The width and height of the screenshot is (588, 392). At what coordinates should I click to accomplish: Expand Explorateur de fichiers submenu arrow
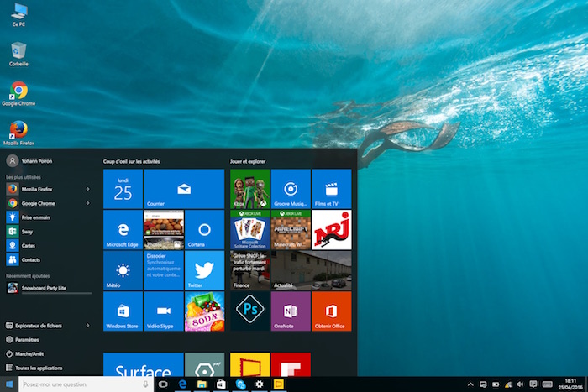(x=88, y=325)
